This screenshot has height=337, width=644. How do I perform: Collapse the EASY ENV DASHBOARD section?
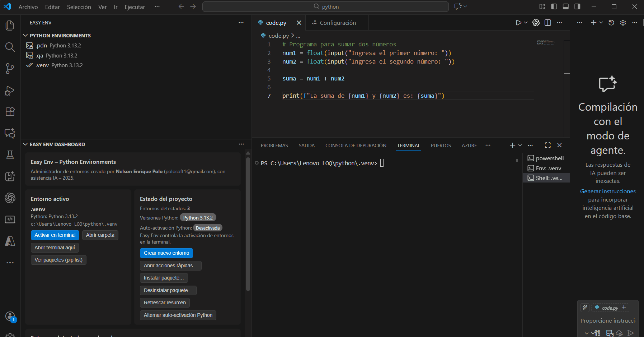25,144
